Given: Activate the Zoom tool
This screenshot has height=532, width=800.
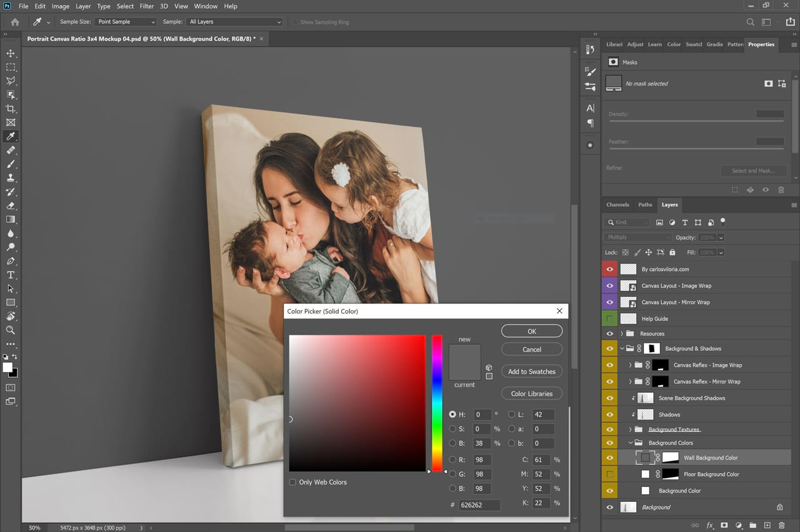Looking at the screenshot, I should [10, 330].
